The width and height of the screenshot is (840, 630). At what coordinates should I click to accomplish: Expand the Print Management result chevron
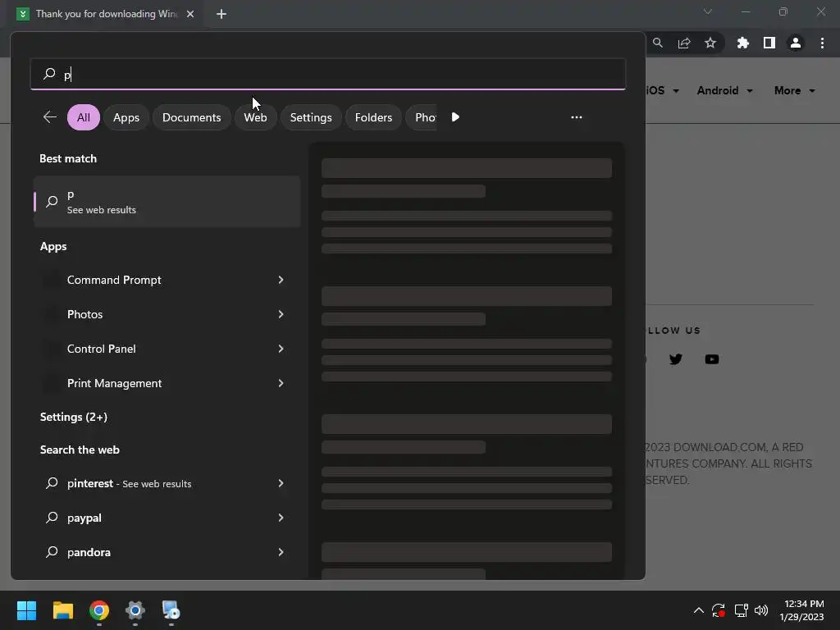(281, 383)
